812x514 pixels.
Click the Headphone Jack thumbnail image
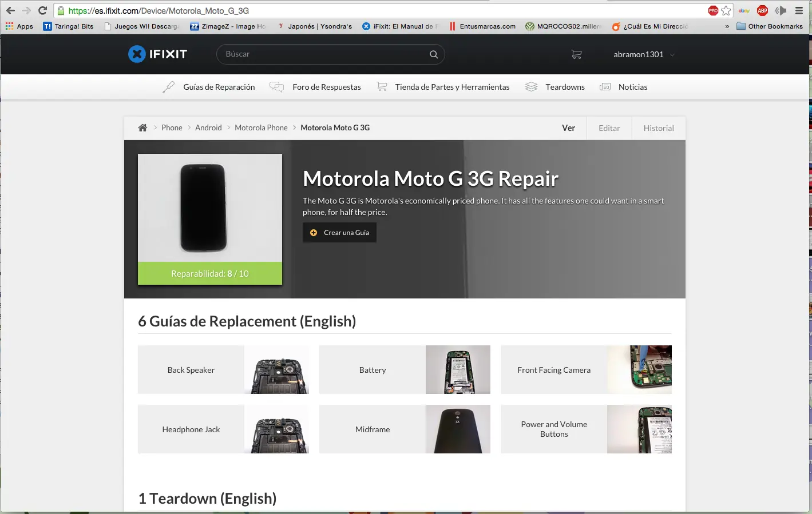(276, 429)
